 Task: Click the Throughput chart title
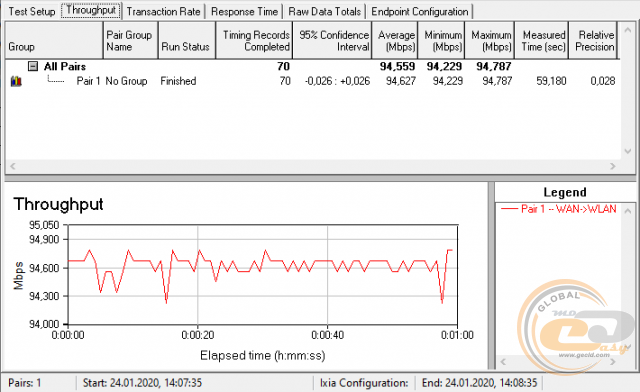click(x=58, y=204)
